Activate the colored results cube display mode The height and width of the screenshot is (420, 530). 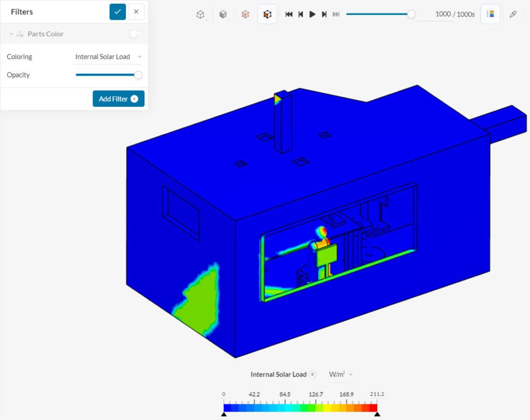[267, 14]
